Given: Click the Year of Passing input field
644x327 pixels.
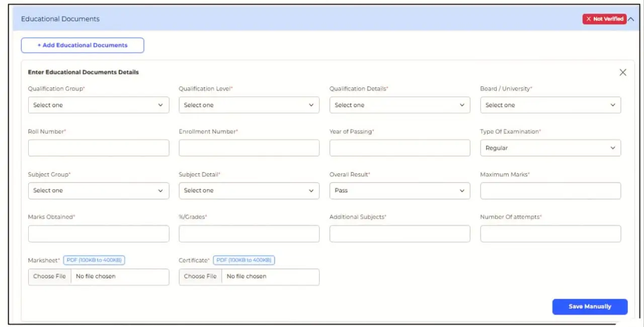Looking at the screenshot, I should [x=399, y=147].
